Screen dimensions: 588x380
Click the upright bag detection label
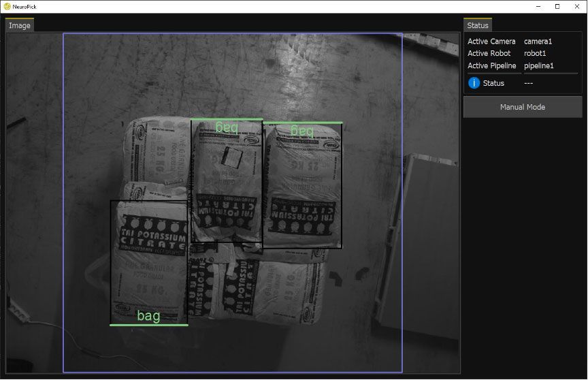(148, 316)
